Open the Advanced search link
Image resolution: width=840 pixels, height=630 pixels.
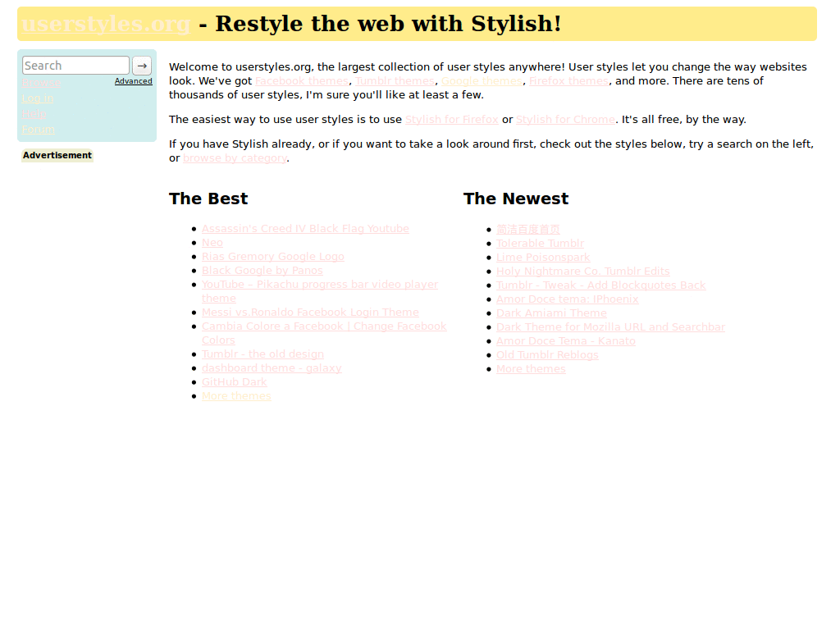point(134,81)
